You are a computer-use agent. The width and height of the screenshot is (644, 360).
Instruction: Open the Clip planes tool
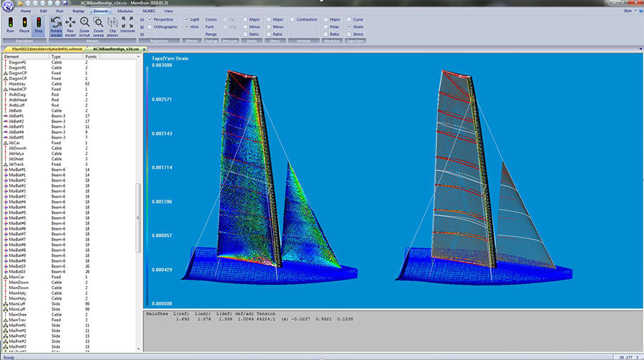113,22
